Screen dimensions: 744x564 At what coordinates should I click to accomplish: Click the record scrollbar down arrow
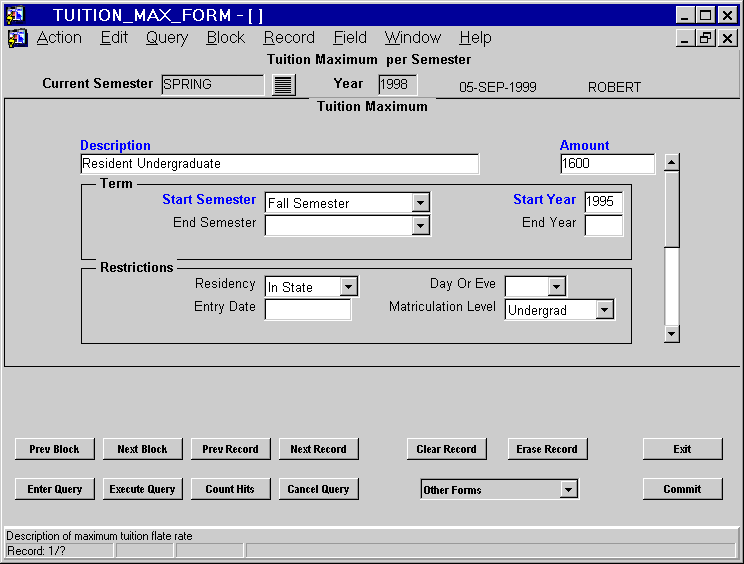click(671, 334)
